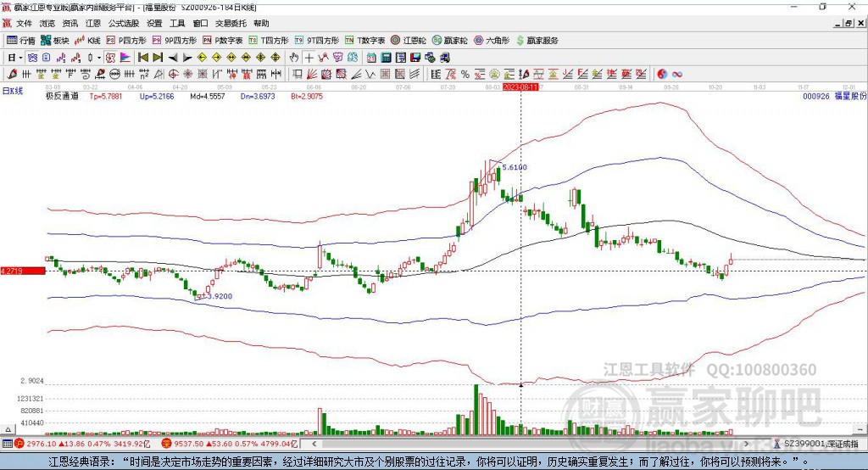Viewport: 868px width, 470px height.
Task: Open the 文件 menu
Action: 24,23
